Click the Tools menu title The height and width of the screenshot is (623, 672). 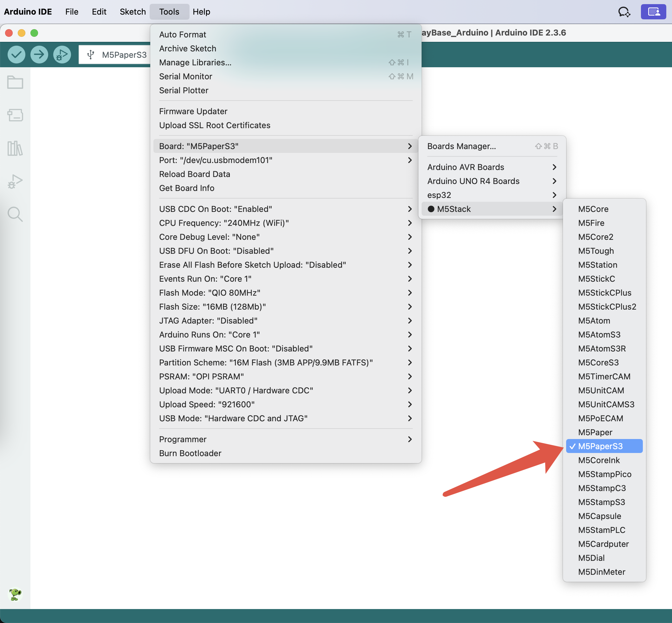click(169, 12)
